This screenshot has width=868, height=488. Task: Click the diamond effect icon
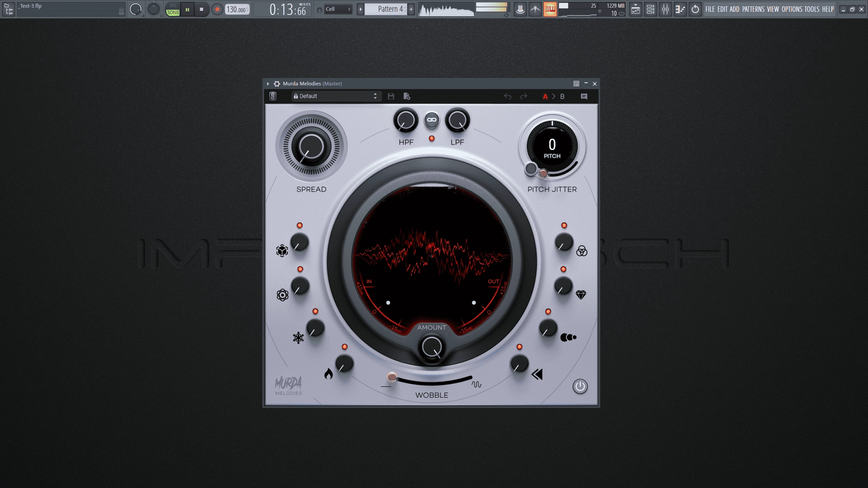[x=581, y=295]
